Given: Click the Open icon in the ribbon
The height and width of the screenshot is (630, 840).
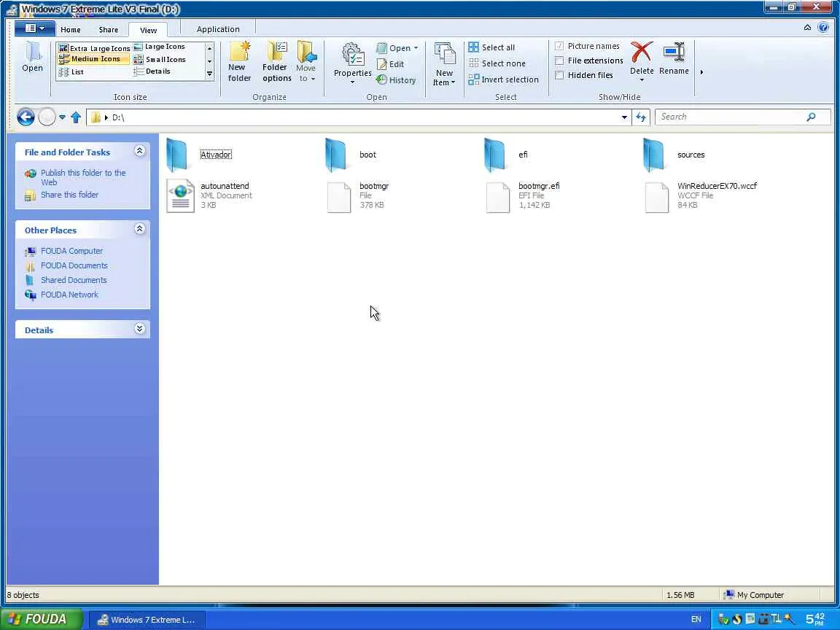Looking at the screenshot, I should (x=32, y=56).
